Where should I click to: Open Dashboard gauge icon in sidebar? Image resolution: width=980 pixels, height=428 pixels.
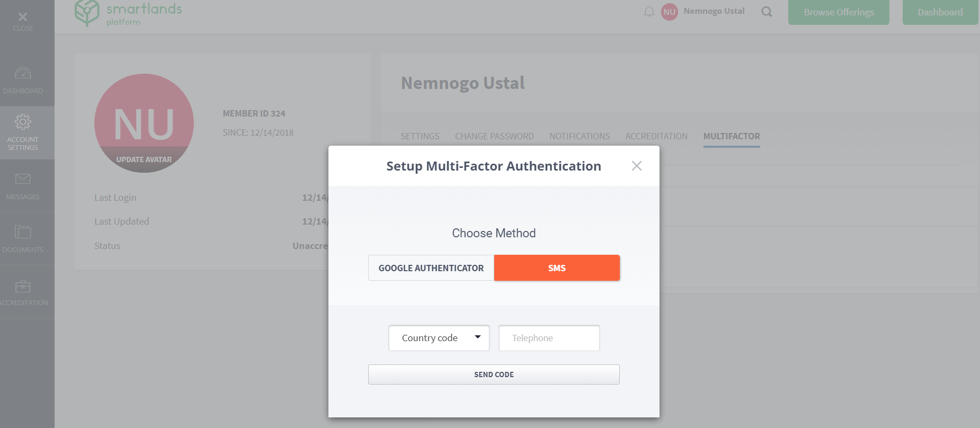pyautogui.click(x=23, y=73)
